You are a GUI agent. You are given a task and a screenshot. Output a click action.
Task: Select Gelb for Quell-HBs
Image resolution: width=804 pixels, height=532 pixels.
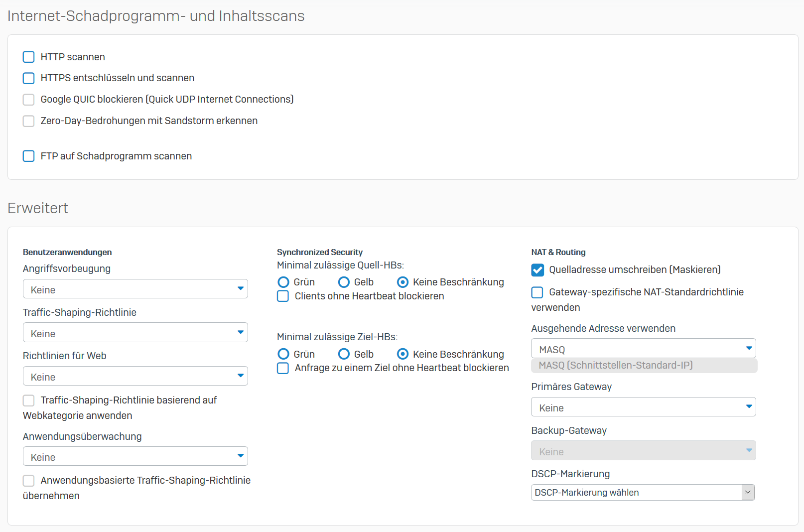(344, 282)
